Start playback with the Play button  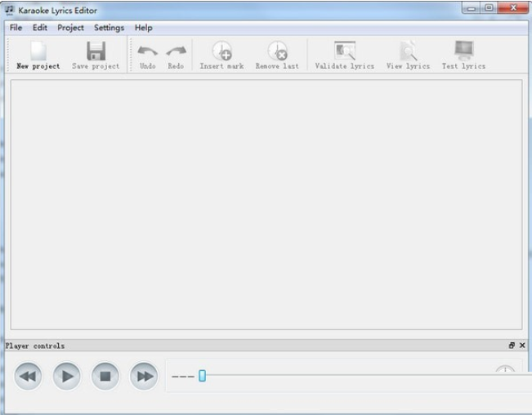67,376
